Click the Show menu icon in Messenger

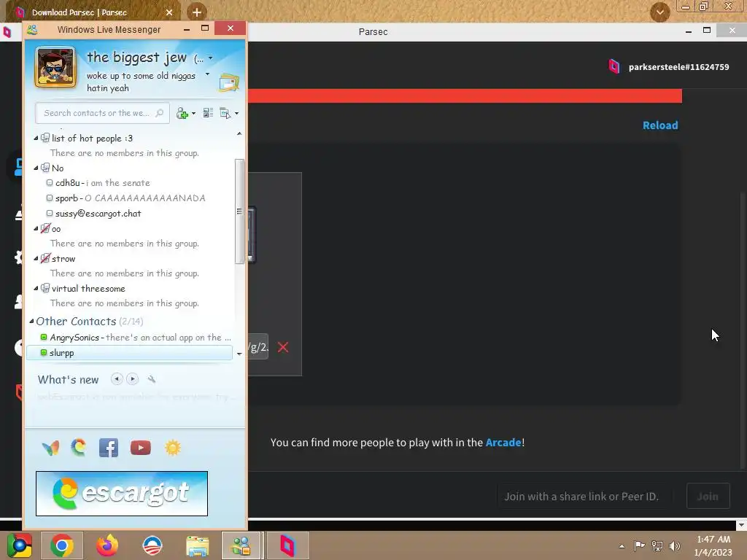[225, 113]
